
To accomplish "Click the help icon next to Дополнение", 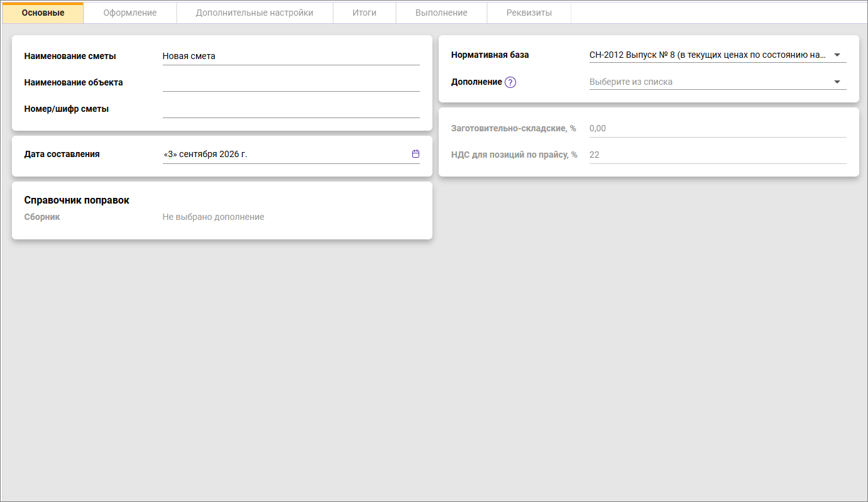I will 510,82.
